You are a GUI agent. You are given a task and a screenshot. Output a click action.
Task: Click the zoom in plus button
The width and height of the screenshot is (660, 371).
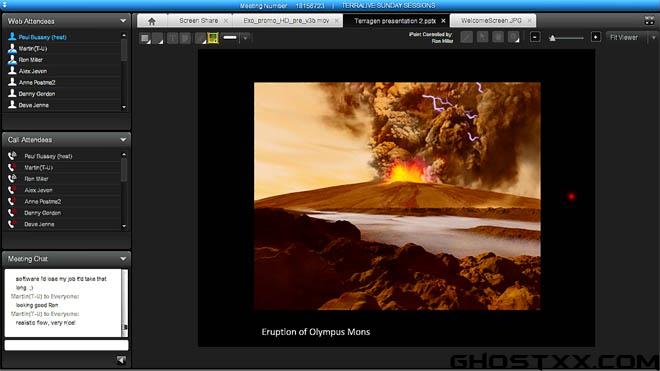coord(596,37)
